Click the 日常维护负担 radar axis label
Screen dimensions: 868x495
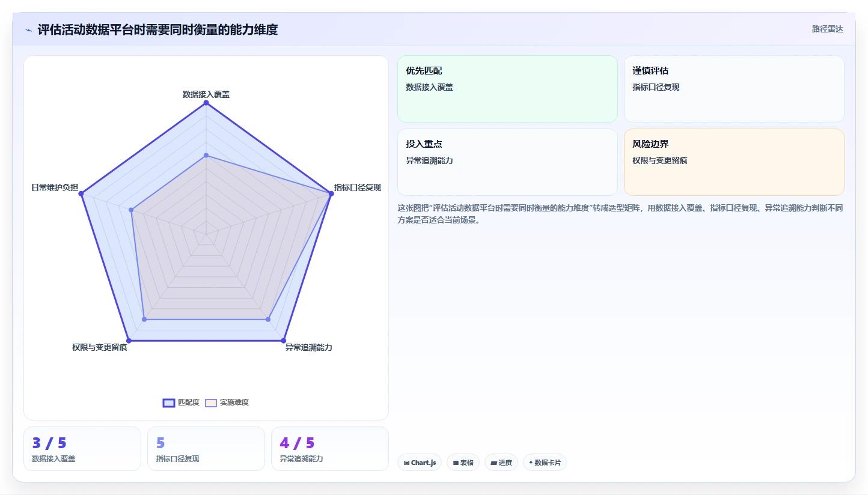[x=55, y=187]
